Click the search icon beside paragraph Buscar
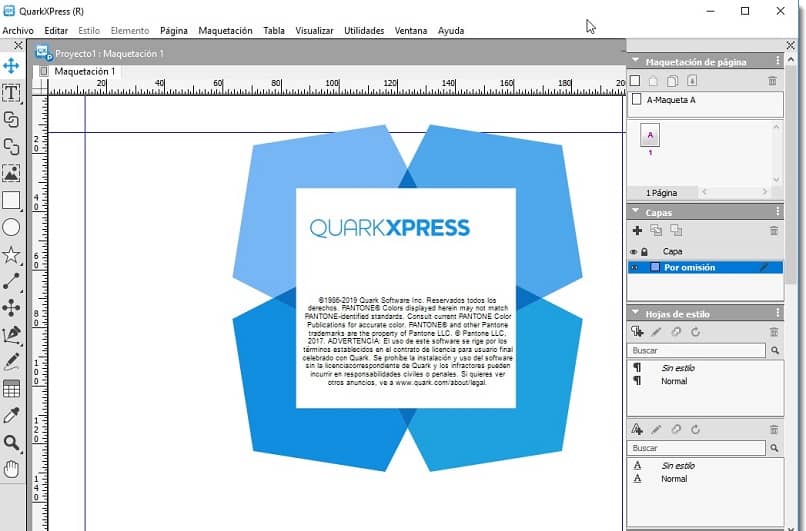 click(775, 351)
